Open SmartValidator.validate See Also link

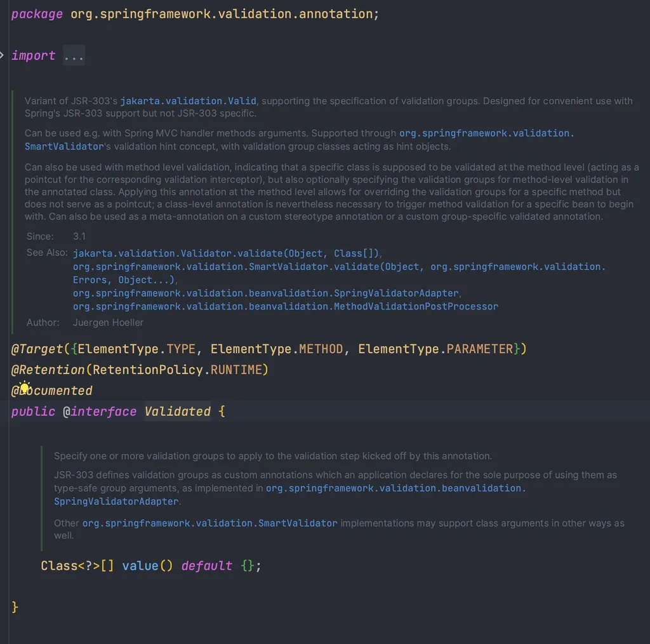click(339, 273)
